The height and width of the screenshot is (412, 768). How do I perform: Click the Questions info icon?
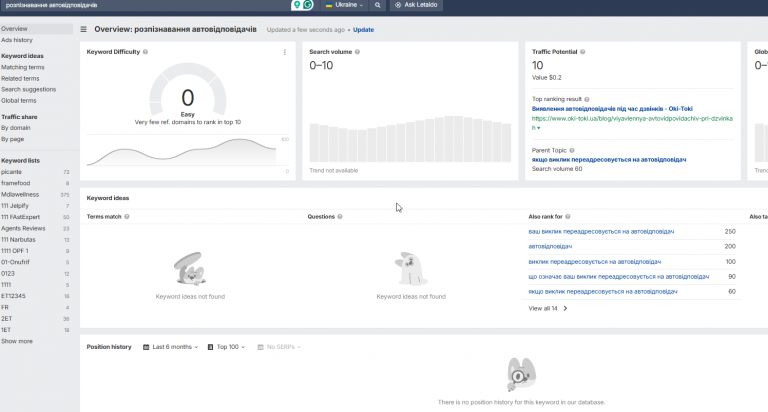point(340,217)
